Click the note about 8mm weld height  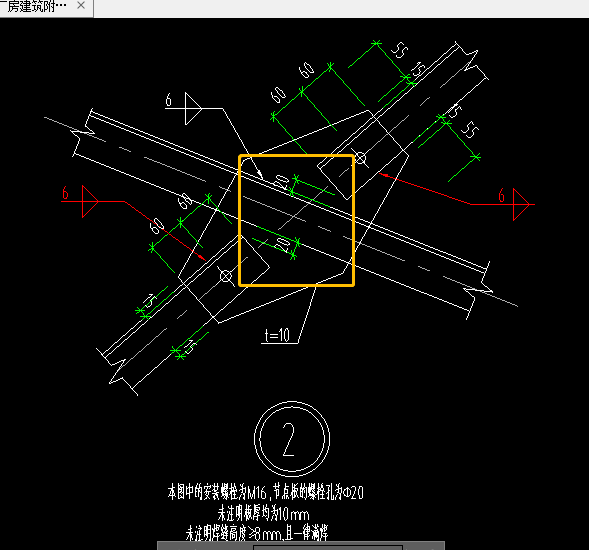coord(257,533)
